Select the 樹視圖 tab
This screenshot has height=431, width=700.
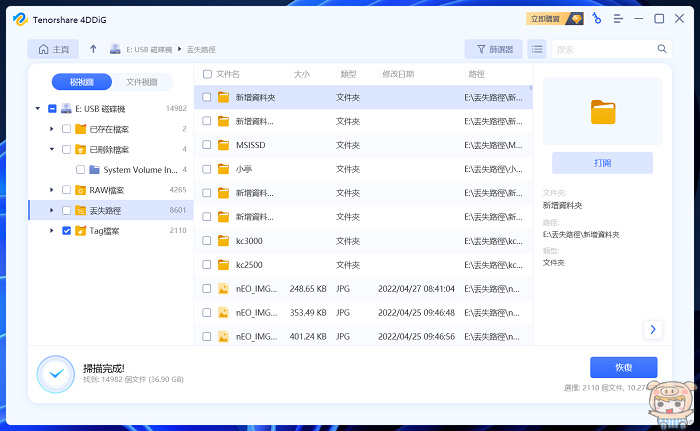pyautogui.click(x=84, y=82)
